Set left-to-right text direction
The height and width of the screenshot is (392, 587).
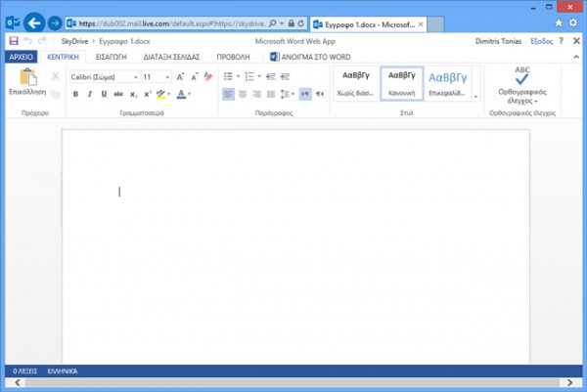305,94
